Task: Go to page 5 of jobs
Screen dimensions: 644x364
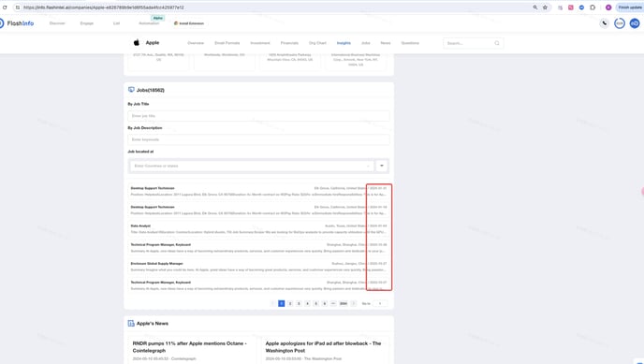Action: [x=315, y=303]
